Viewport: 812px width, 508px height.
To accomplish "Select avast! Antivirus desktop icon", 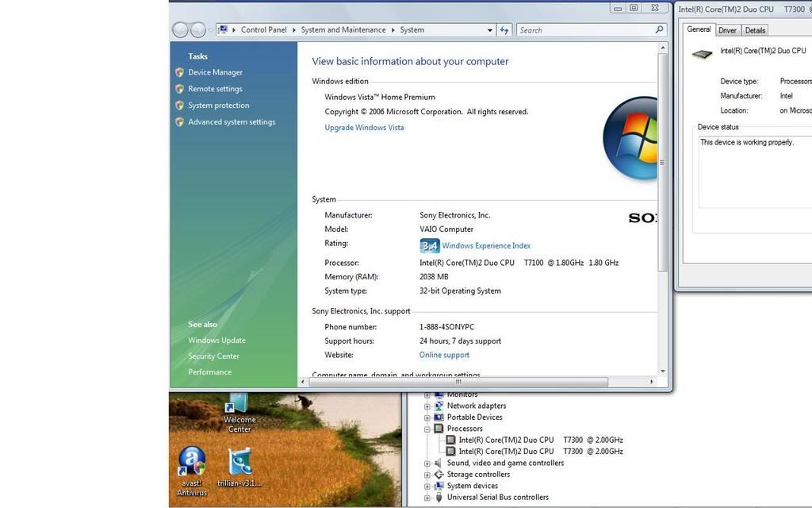I will pos(192,471).
